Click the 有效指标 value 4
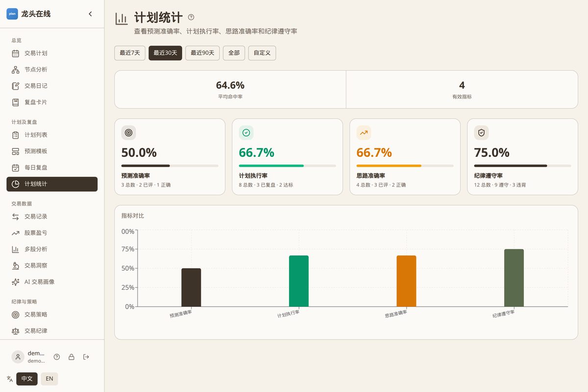The height and width of the screenshot is (392, 588). 462,85
